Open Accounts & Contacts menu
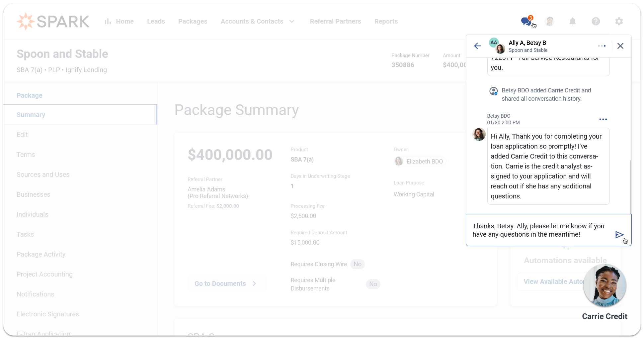The width and height of the screenshot is (644, 339). tap(252, 21)
